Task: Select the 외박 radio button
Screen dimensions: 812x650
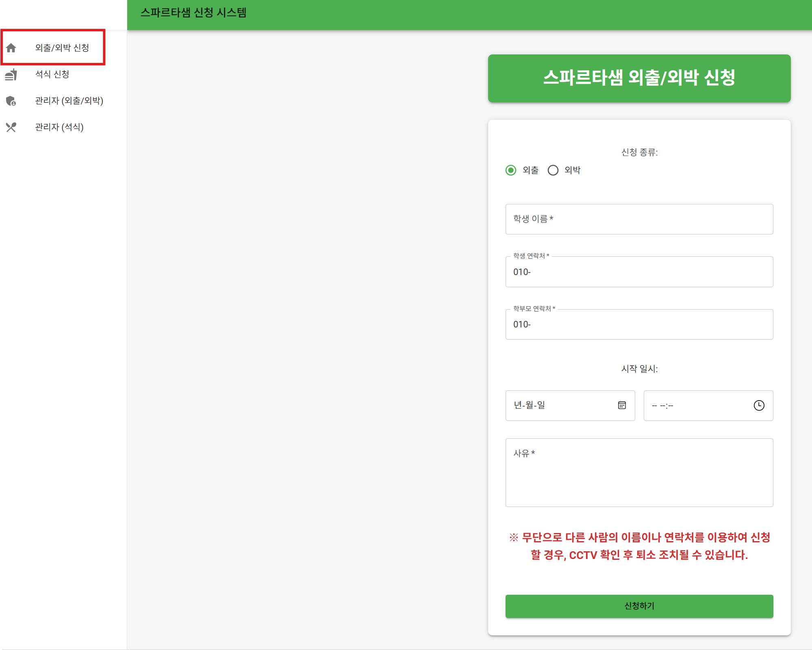Action: coord(553,170)
